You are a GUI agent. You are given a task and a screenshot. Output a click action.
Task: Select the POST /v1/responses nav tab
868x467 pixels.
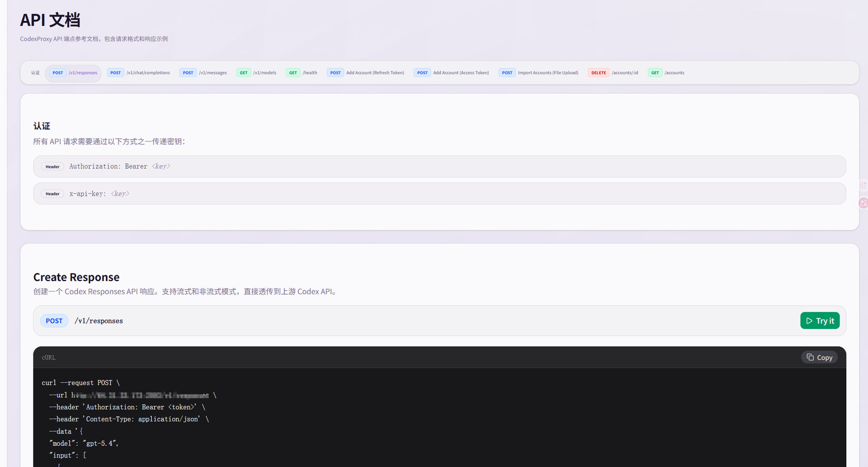(73, 73)
